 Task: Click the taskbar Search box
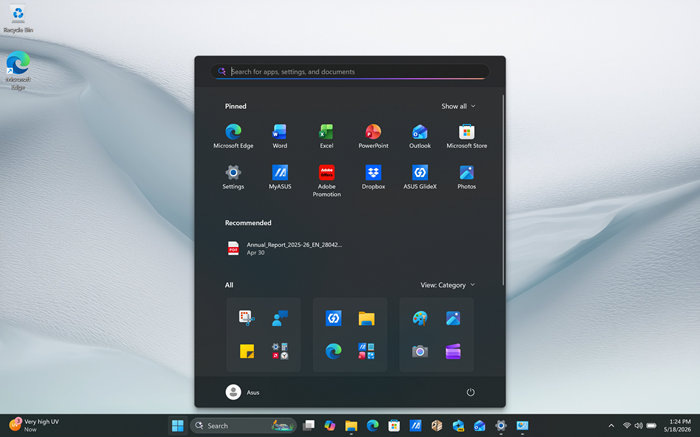[243, 425]
